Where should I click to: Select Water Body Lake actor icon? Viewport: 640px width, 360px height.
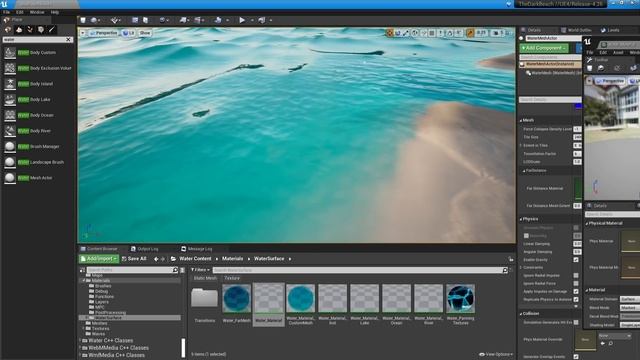pyautogui.click(x=10, y=100)
